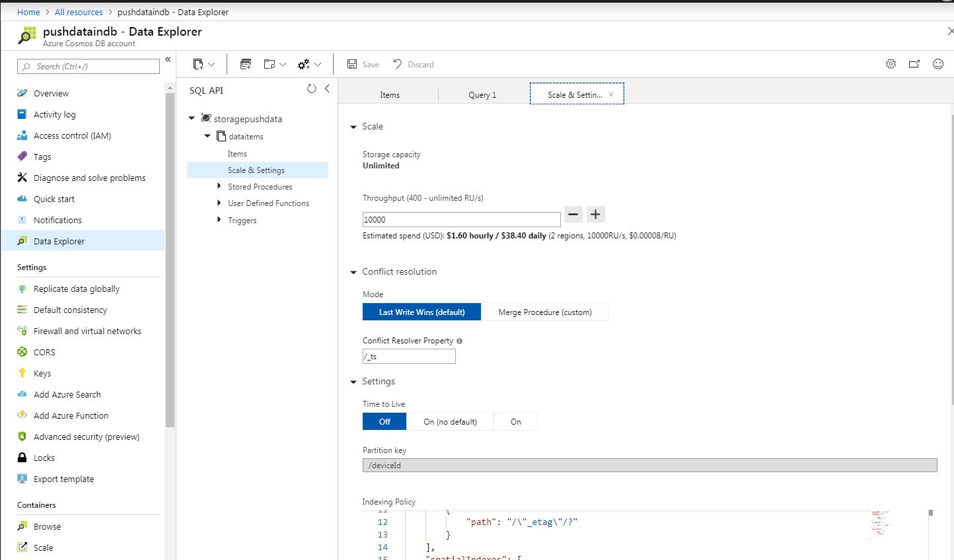
Task: Open Export template in sidebar
Action: [x=63, y=479]
